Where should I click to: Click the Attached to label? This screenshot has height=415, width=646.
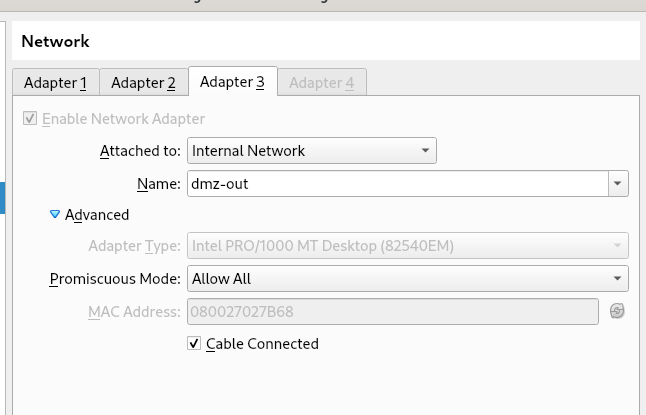pyautogui.click(x=140, y=151)
